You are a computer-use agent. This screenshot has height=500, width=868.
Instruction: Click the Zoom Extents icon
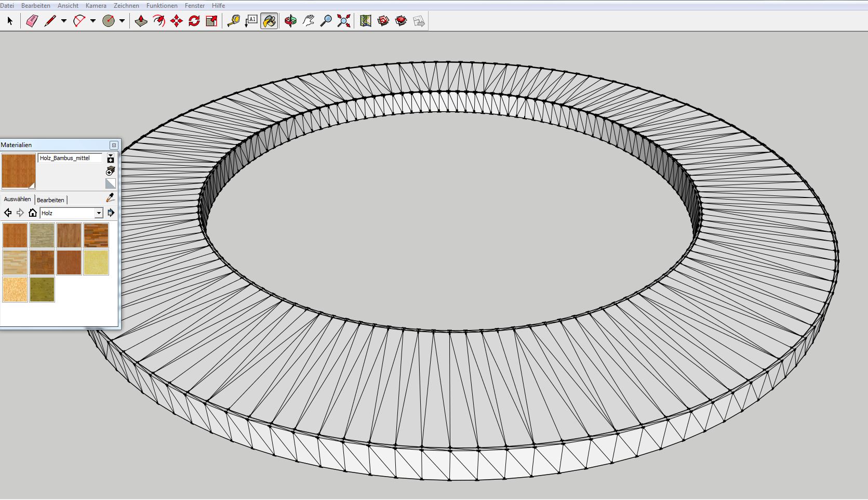click(343, 21)
